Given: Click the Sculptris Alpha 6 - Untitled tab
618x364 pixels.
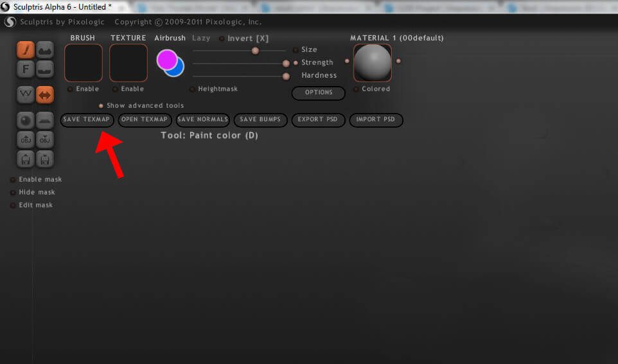Looking at the screenshot, I should [x=63, y=6].
